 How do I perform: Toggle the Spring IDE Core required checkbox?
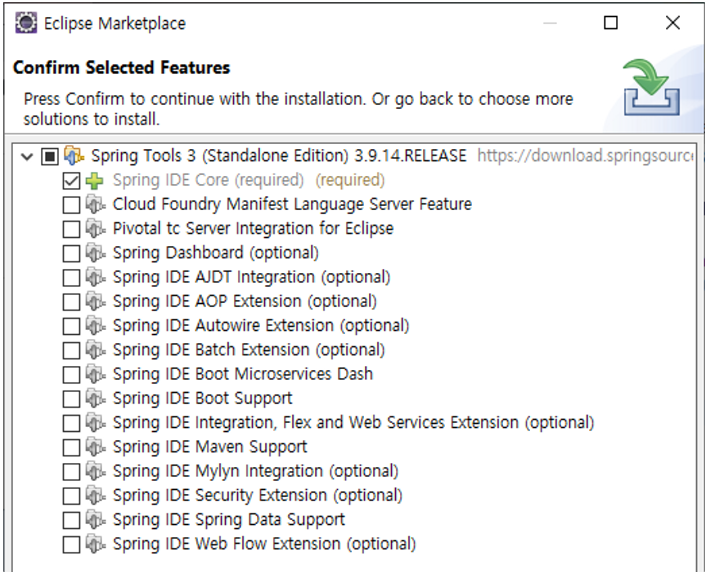(71, 181)
